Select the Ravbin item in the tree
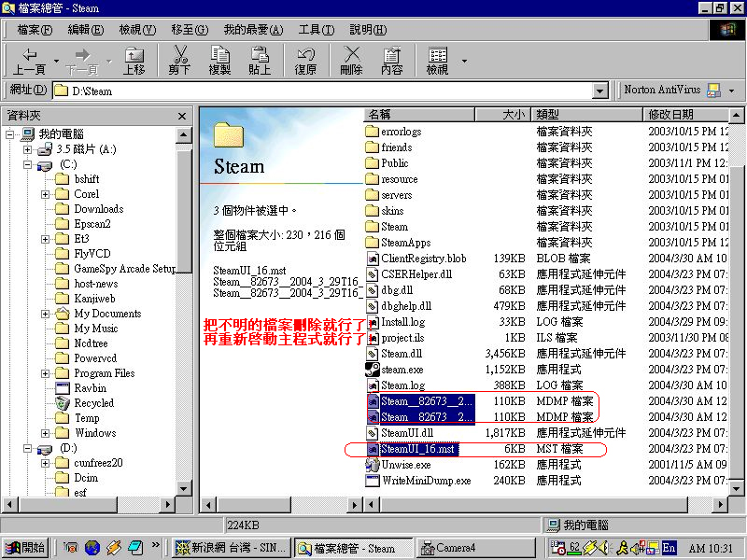The width and height of the screenshot is (747, 560). pyautogui.click(x=90, y=388)
